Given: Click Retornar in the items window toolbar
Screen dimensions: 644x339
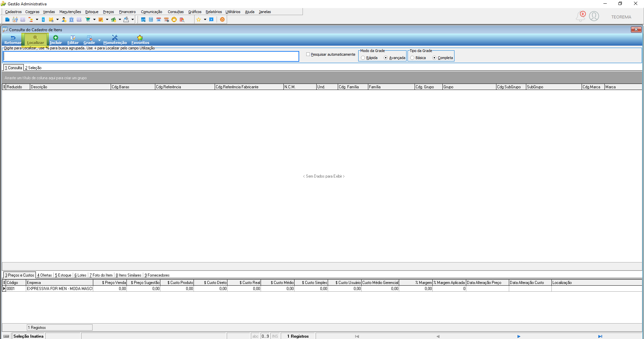Looking at the screenshot, I should click(13, 40).
